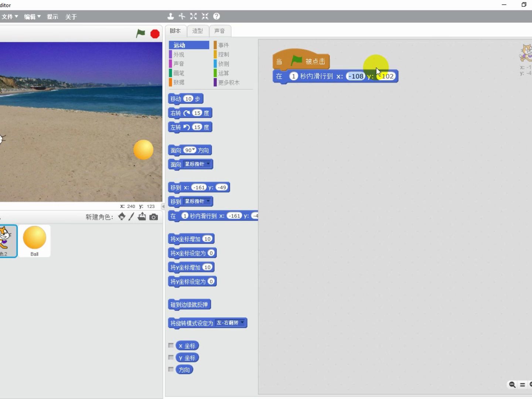Collapse the stage with the small arrow

[163, 207]
